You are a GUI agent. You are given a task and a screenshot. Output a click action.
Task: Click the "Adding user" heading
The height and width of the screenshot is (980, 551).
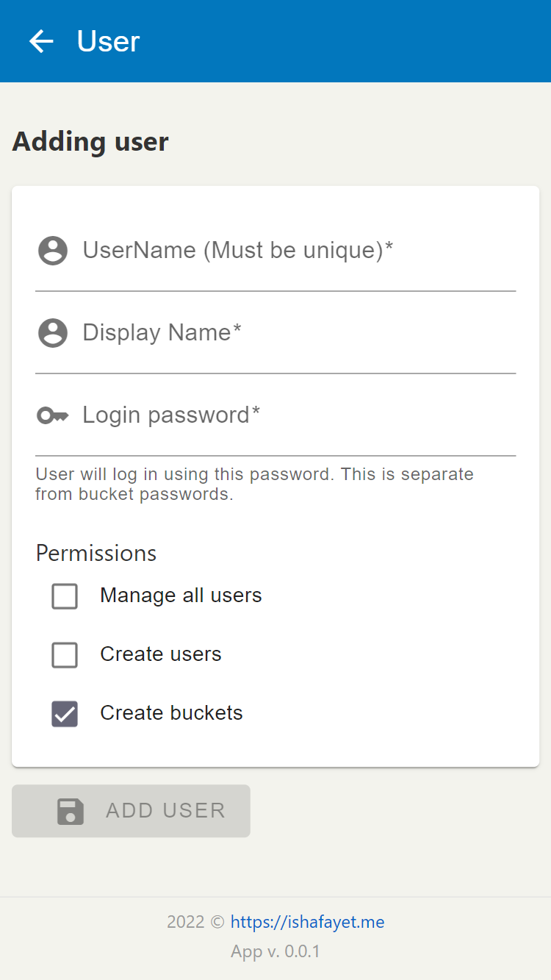(90, 141)
